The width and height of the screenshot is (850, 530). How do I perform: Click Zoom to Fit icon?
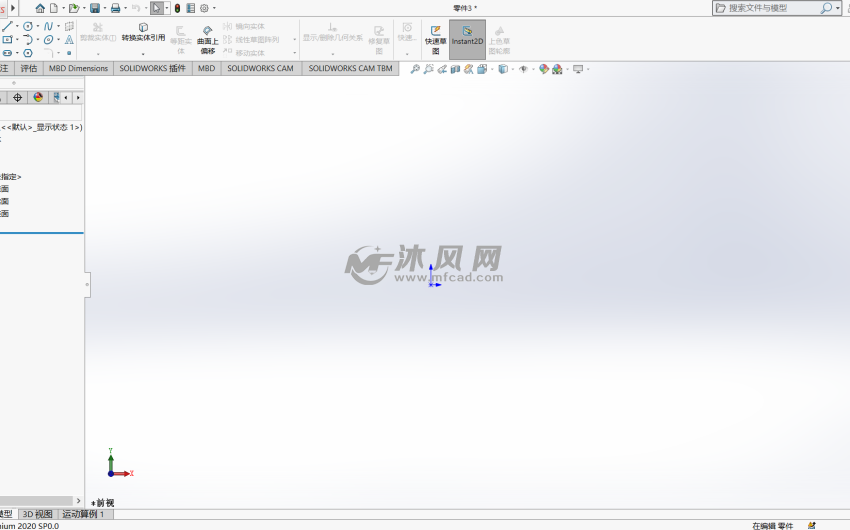tap(415, 69)
